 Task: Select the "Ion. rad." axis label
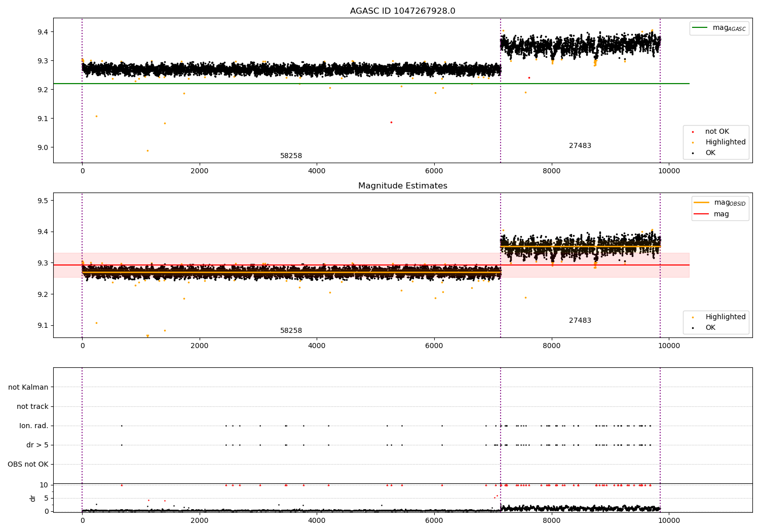point(34,426)
